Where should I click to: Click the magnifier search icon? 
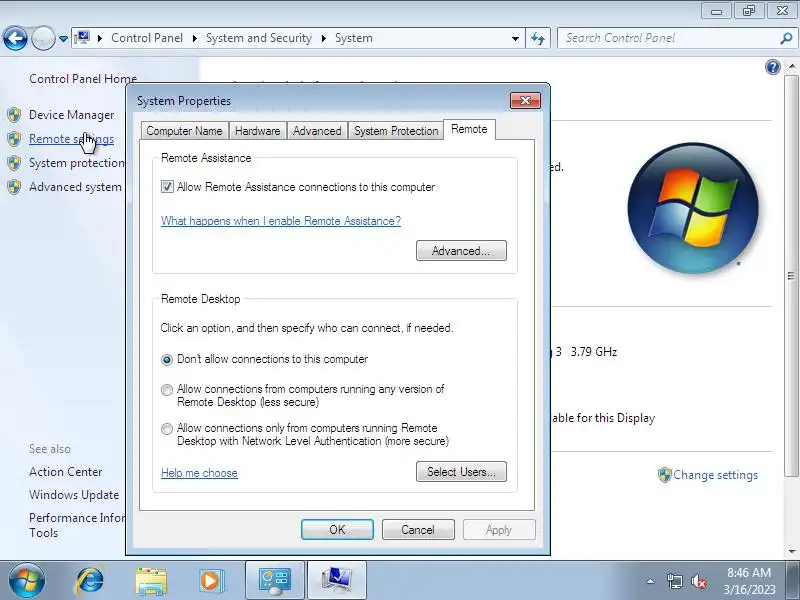(x=786, y=38)
